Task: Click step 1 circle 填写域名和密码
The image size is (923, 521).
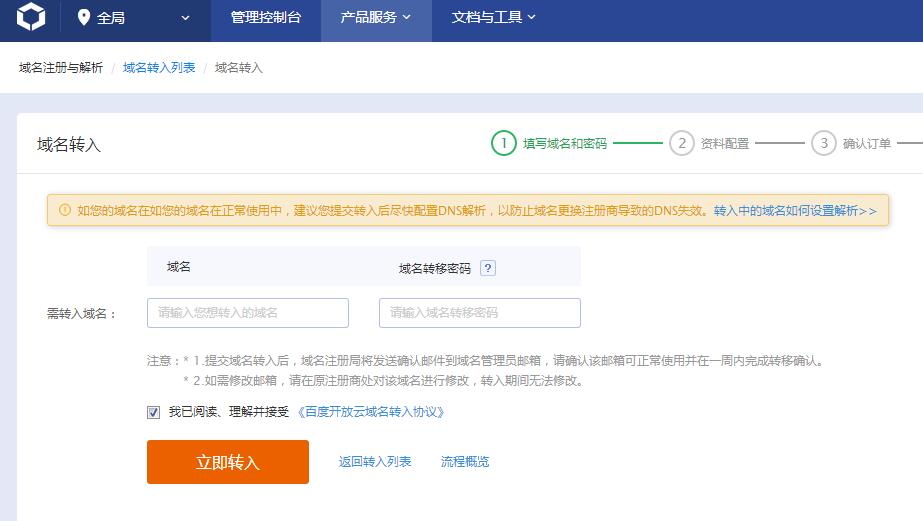Action: [x=504, y=143]
